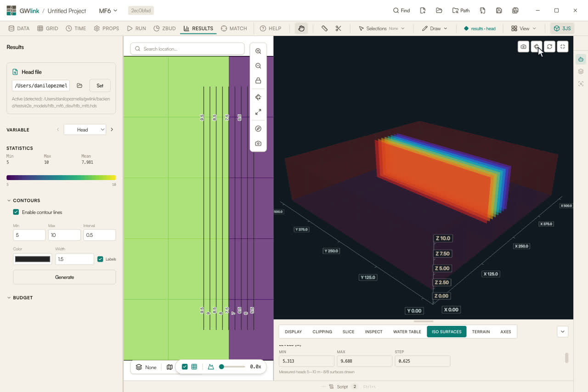Open the PROPS tab
The width and height of the screenshot is (588, 392).
(106, 28)
